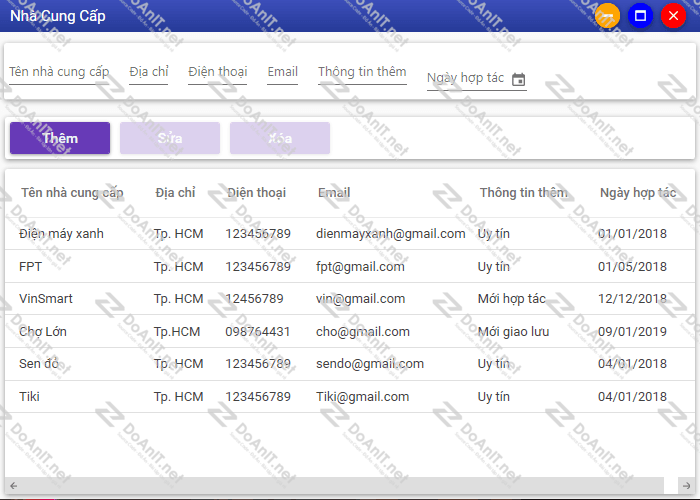The height and width of the screenshot is (500, 700).
Task: Click Uy tín in the FPT row
Action: [494, 267]
